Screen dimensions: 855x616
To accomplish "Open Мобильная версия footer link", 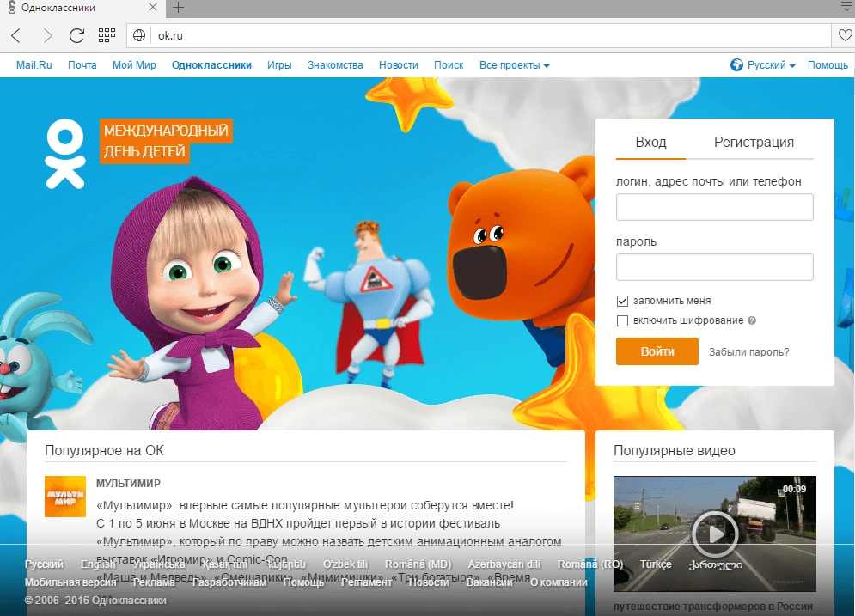I will (70, 582).
